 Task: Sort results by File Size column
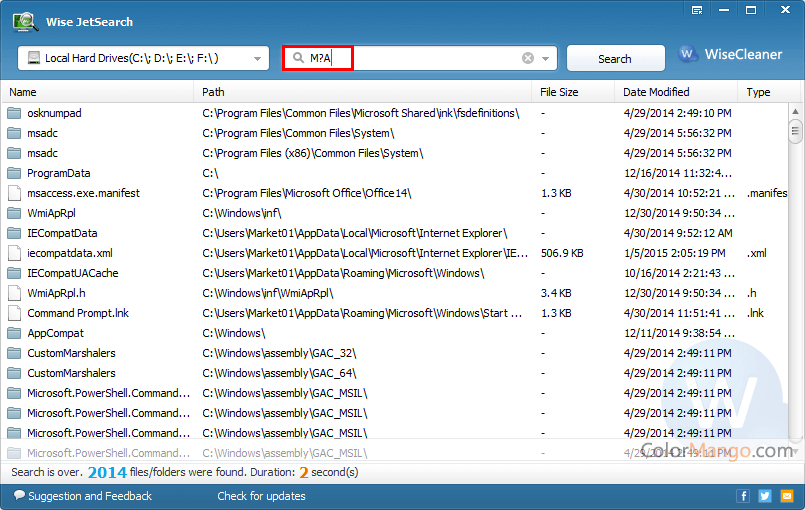pyautogui.click(x=573, y=92)
